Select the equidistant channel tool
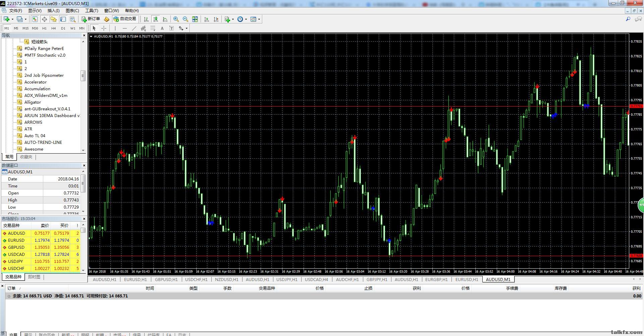Screen dimensions: 644x336 [144, 28]
